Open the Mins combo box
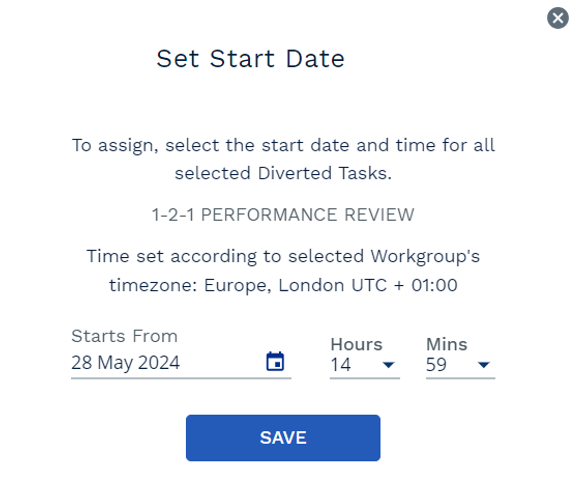The image size is (576, 501). tap(461, 365)
